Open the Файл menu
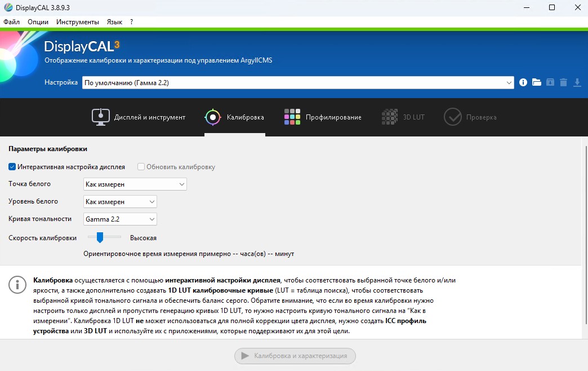Viewport: 588px width, 371px height. click(x=12, y=22)
